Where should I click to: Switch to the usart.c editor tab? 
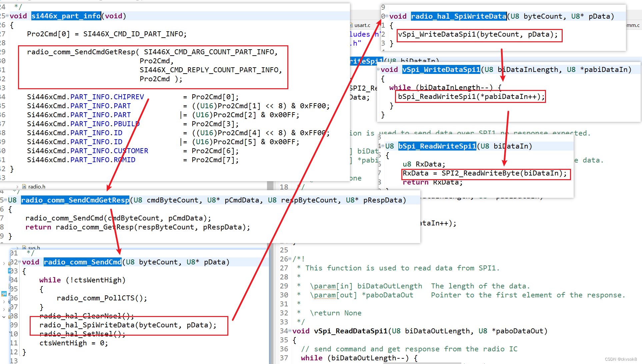pos(362,25)
